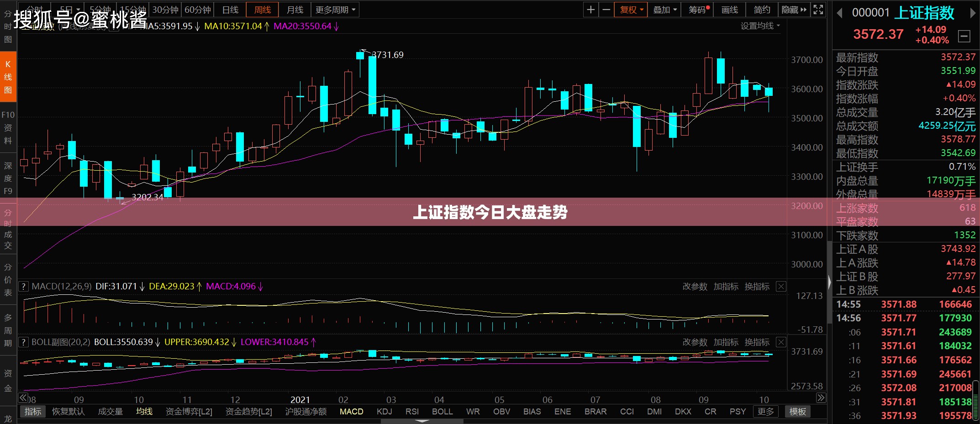The width and height of the screenshot is (980, 424).
Task: Select the BRAR indicator
Action: pyautogui.click(x=595, y=412)
